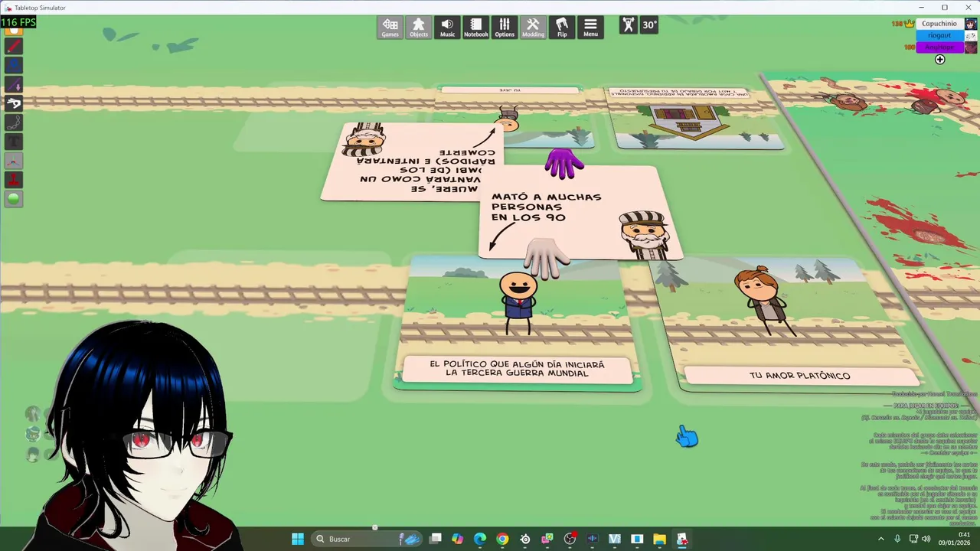Open the Objects menu
Image resolution: width=980 pixels, height=551 pixels.
(419, 28)
